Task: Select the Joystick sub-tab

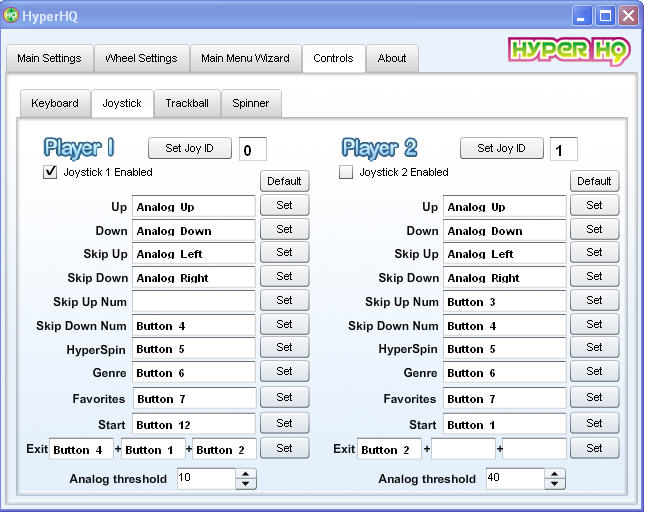Action: pyautogui.click(x=122, y=103)
